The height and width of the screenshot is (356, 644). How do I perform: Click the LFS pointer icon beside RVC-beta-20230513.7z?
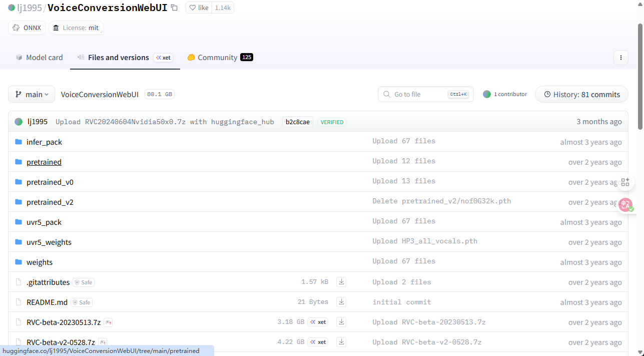tap(108, 322)
